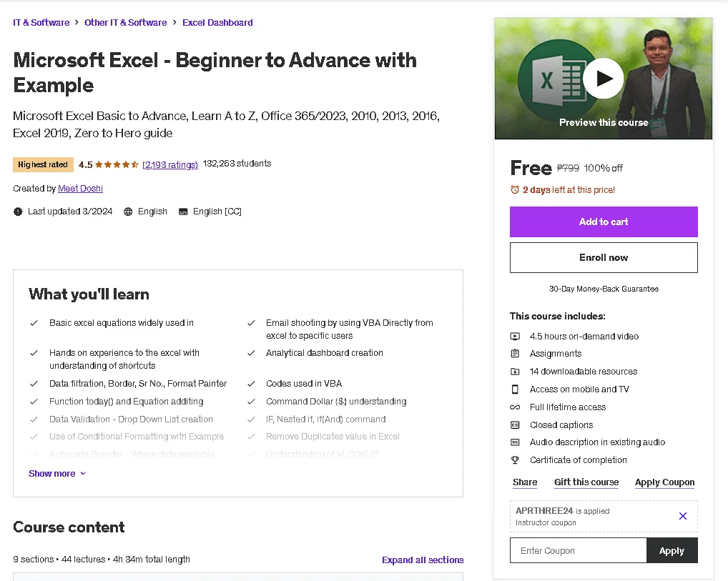The image size is (728, 581).
Task: Open the 2,193 ratings link
Action: point(170,164)
